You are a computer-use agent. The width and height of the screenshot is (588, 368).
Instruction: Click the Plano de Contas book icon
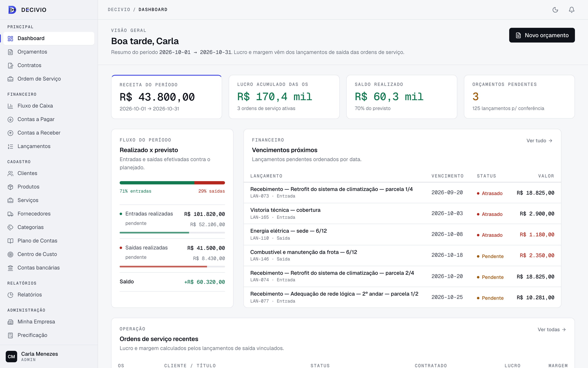[10, 241]
